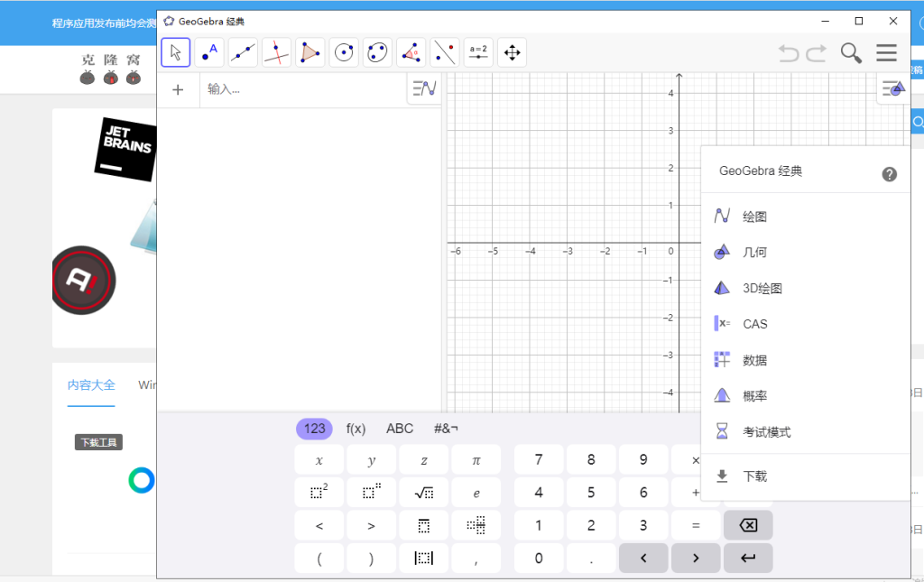Tap the square exponent key
The width and height of the screenshot is (924, 582).
(x=319, y=493)
